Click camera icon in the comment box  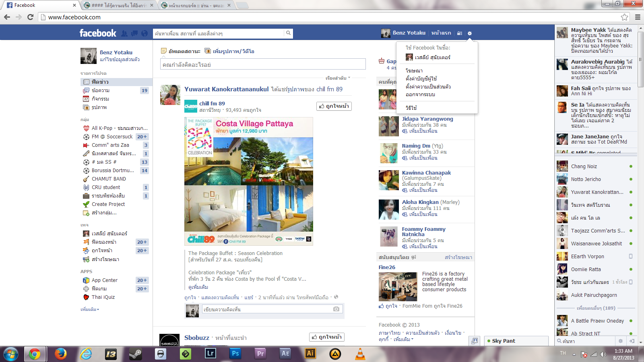point(336,309)
